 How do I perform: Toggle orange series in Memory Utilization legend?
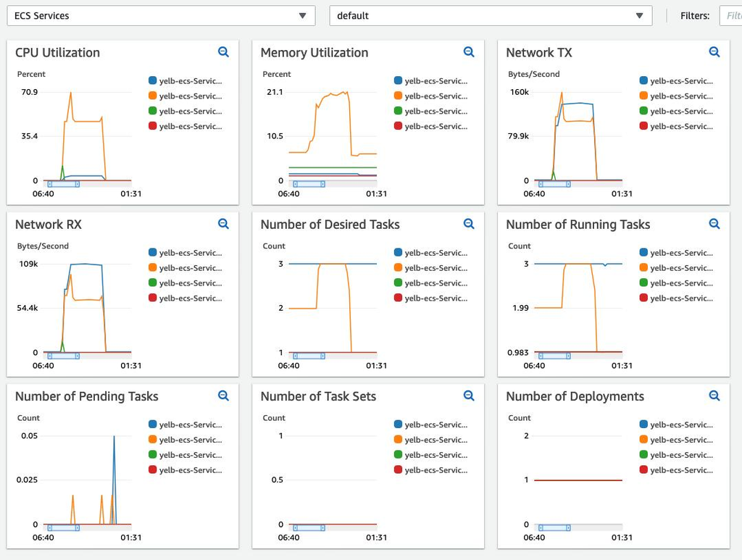point(430,96)
